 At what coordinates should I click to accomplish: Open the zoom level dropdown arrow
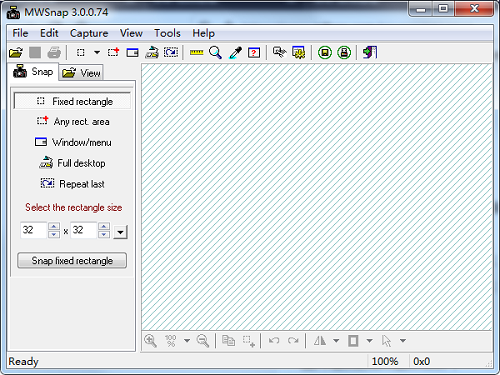pyautogui.click(x=187, y=341)
